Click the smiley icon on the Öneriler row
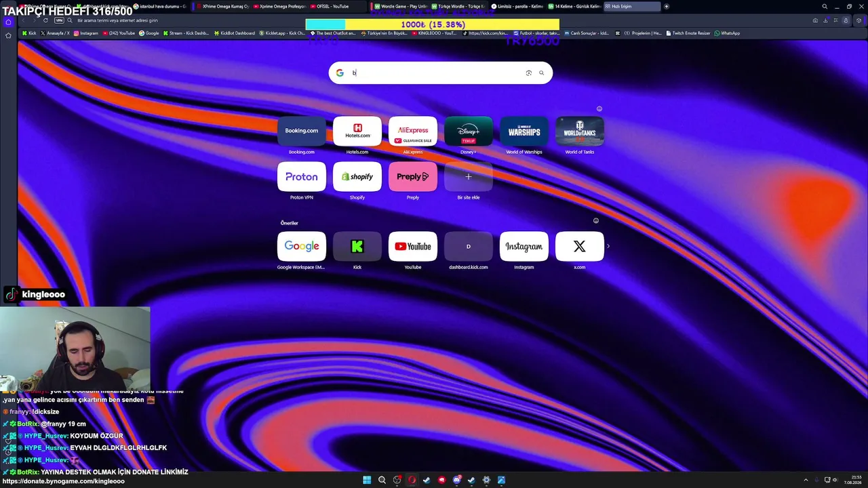 click(596, 220)
